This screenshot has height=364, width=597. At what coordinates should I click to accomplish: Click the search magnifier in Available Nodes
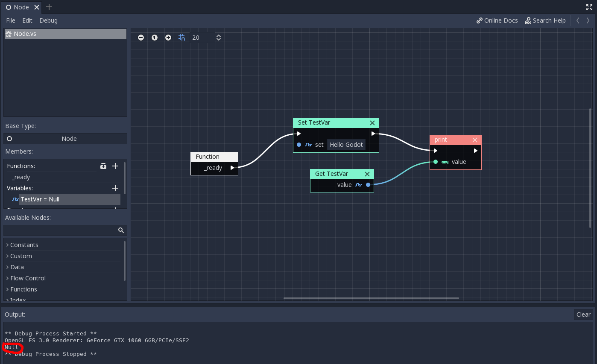click(x=121, y=230)
